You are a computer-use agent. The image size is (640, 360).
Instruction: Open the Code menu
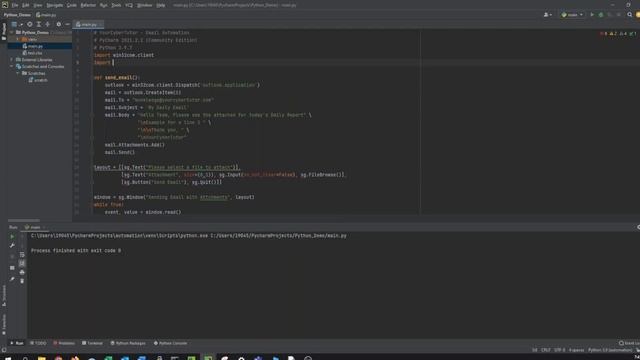pyautogui.click(x=71, y=5)
